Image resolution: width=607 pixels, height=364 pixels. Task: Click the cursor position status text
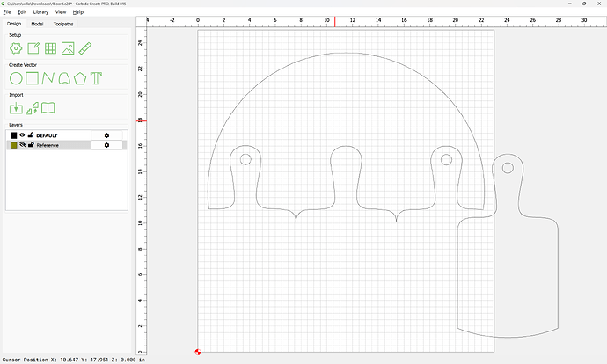tap(74, 360)
